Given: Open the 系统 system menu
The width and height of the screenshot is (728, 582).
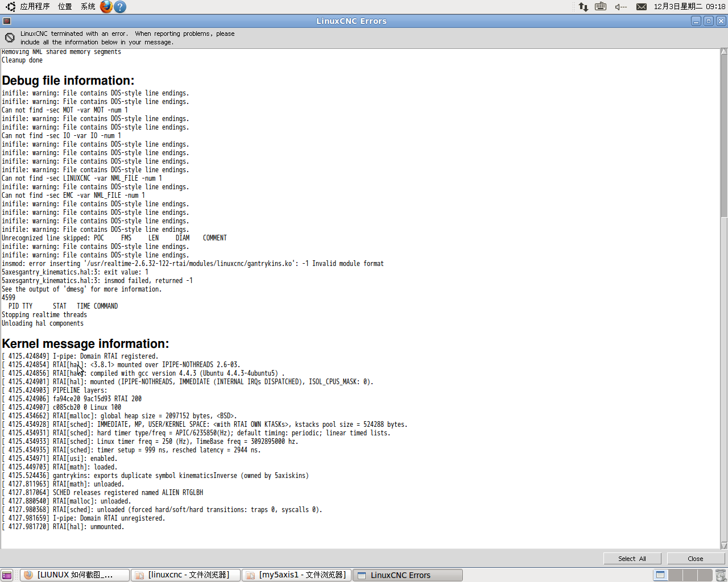Looking at the screenshot, I should (88, 7).
